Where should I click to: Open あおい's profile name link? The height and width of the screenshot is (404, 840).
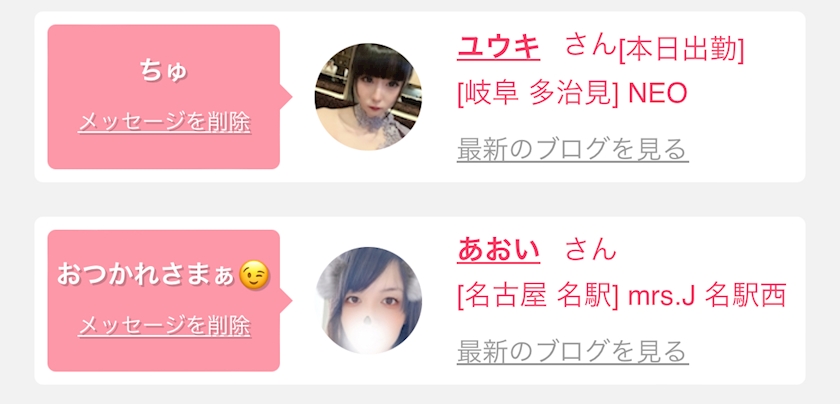498,251
